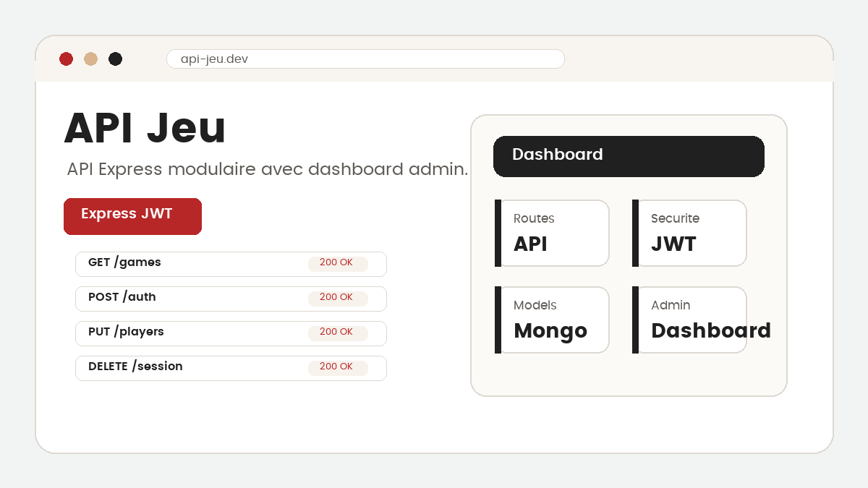Click the black browser dot
The width and height of the screenshot is (868, 488).
[115, 59]
